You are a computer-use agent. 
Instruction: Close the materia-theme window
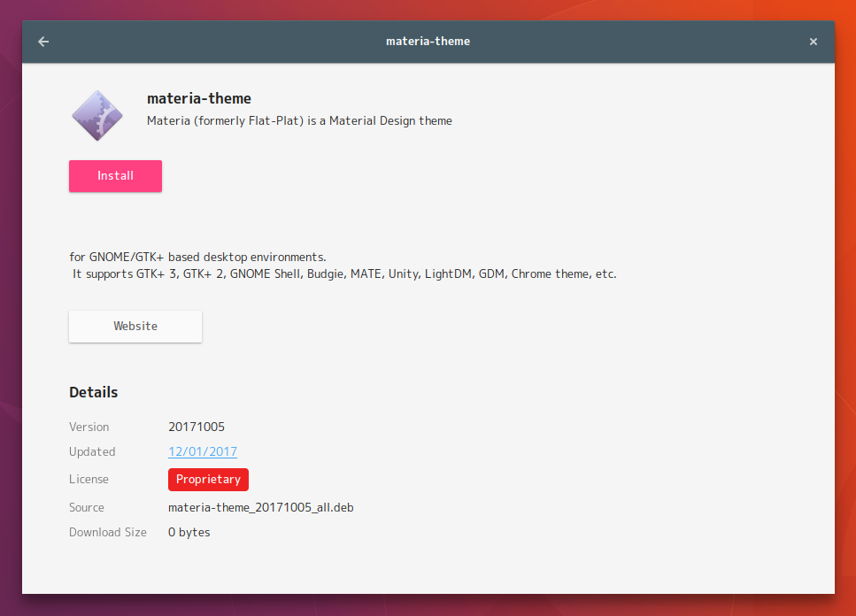[813, 42]
